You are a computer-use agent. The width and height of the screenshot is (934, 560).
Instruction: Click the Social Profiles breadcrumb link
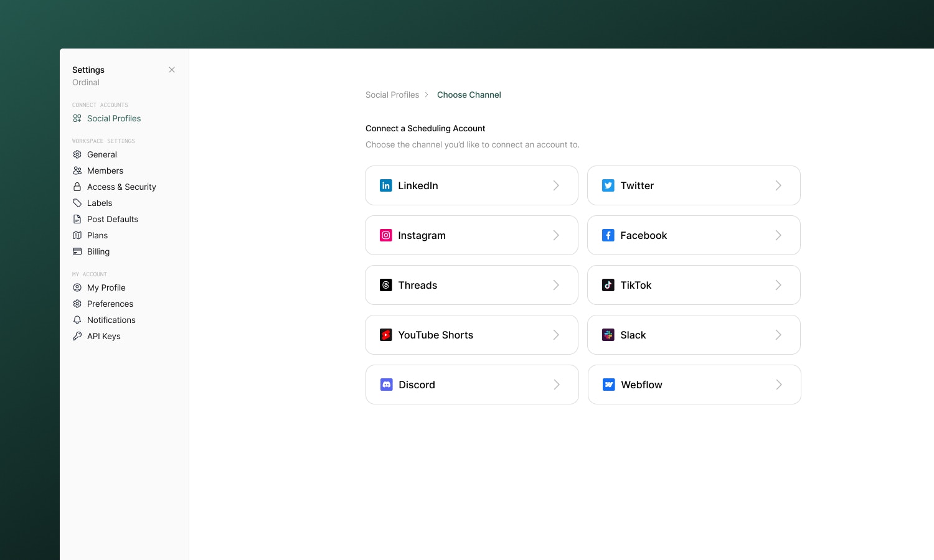(x=392, y=95)
